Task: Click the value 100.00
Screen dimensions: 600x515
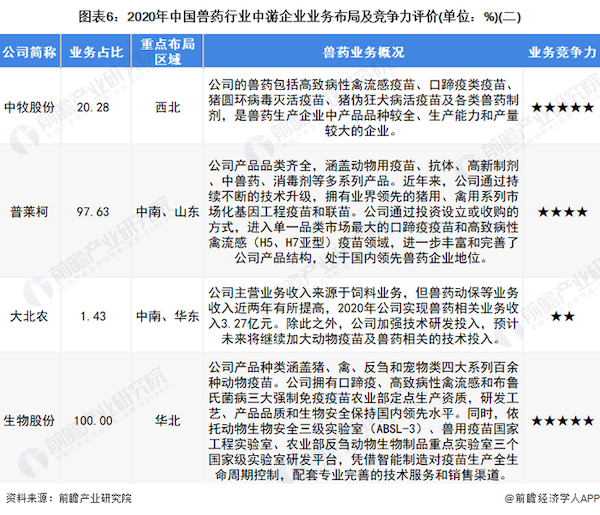Action: click(x=93, y=421)
